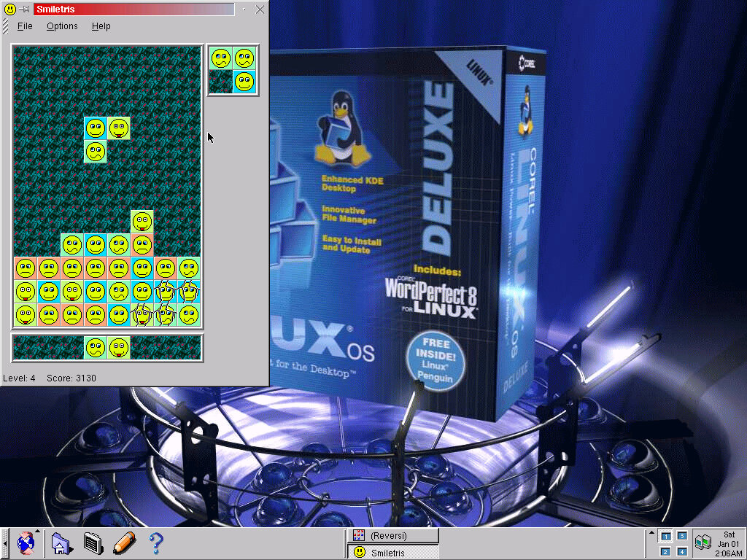Switch to virtual desktop 1
The height and width of the screenshot is (560, 747).
(x=665, y=536)
